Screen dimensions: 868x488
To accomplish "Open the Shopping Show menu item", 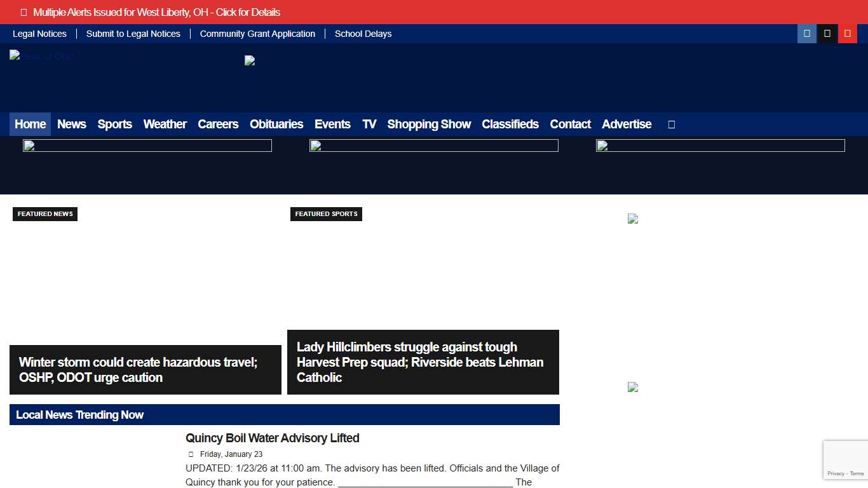I will 429,125.
